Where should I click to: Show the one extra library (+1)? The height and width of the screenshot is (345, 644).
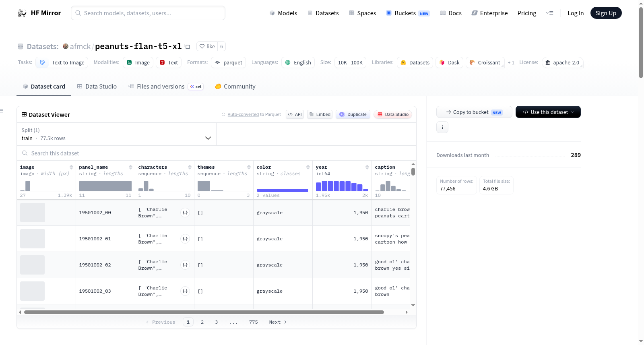(511, 62)
